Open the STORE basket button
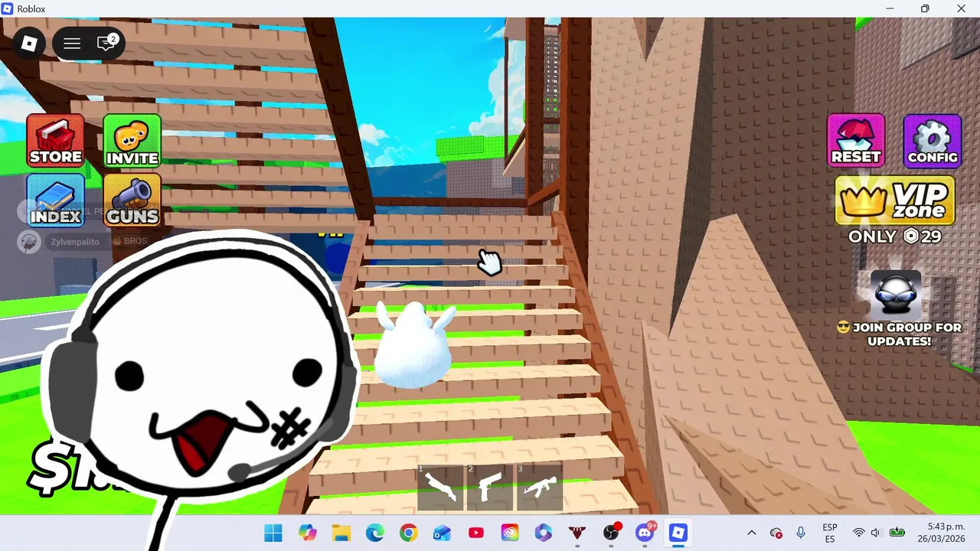Screen dimensions: 980x551 (56, 140)
